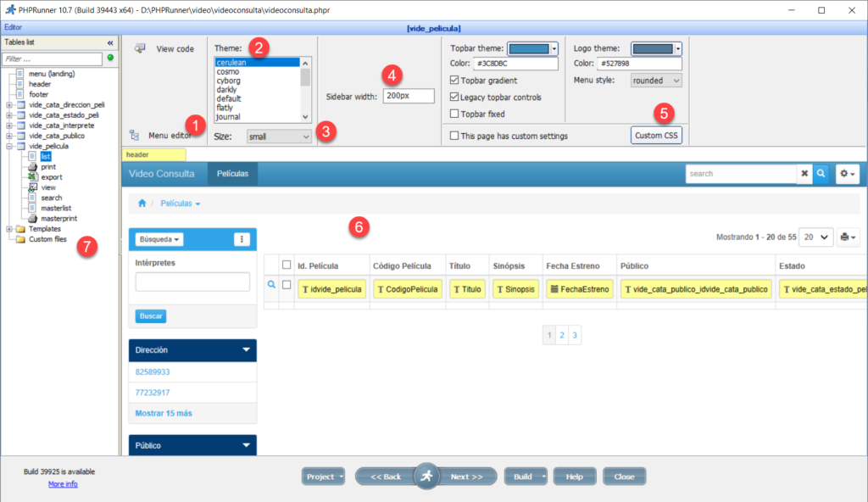This screenshot has height=502, width=868.
Task: Click the Topbar theme color swatch
Action: [532, 48]
